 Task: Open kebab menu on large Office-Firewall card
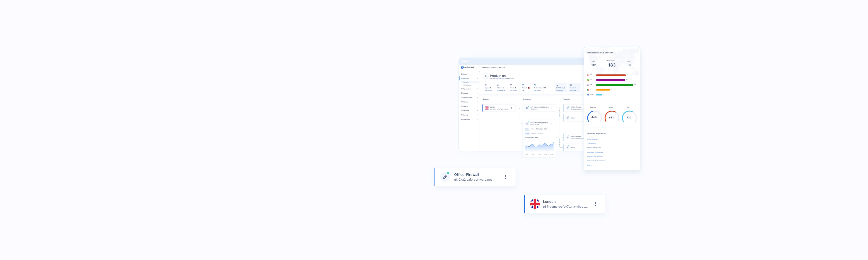click(x=505, y=177)
